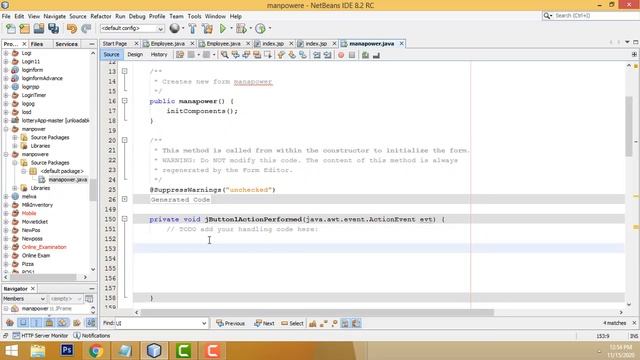Toggle Highlight Results in the find bar
This screenshot has width=640, height=360.
coord(345,323)
